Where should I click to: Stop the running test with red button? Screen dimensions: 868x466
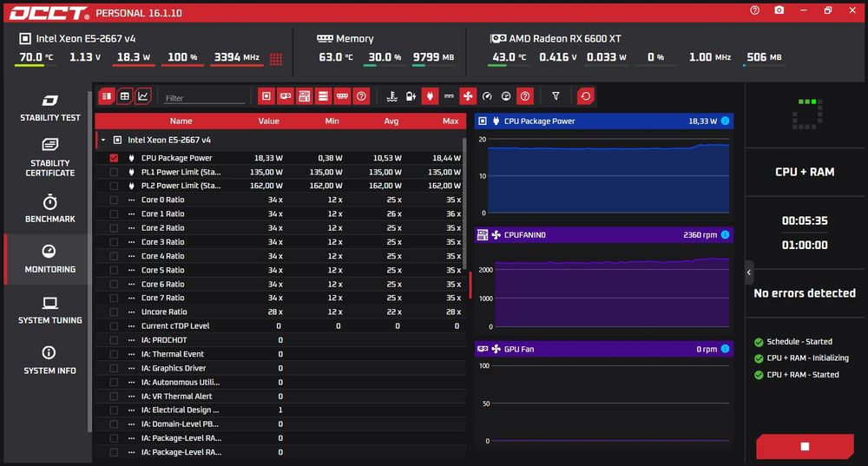point(805,446)
